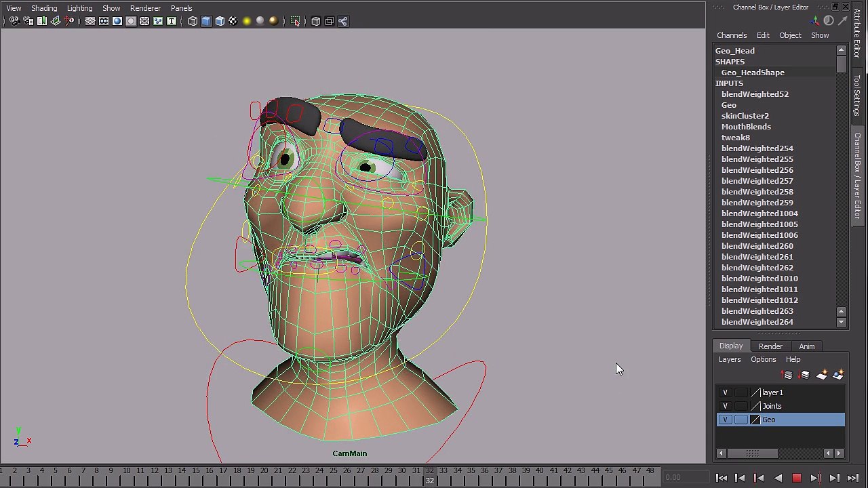Toggle the viewport Grid icon
The image size is (868, 488).
[x=90, y=21]
